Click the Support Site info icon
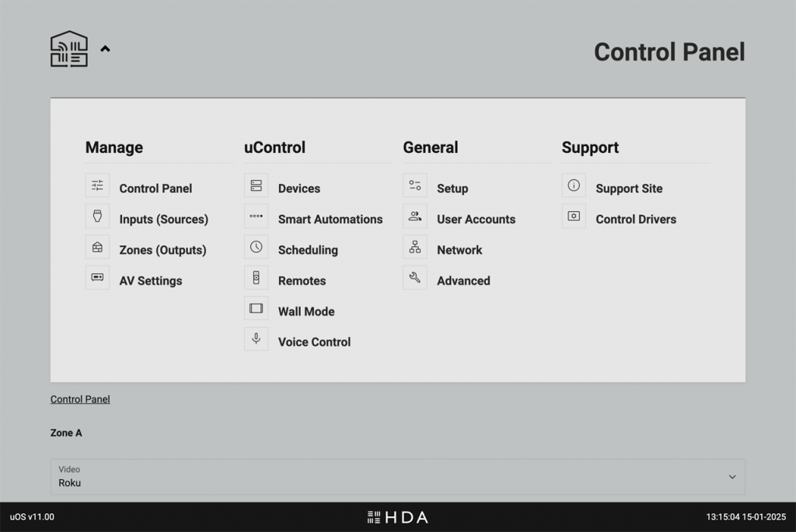The height and width of the screenshot is (532, 796). [x=574, y=186]
